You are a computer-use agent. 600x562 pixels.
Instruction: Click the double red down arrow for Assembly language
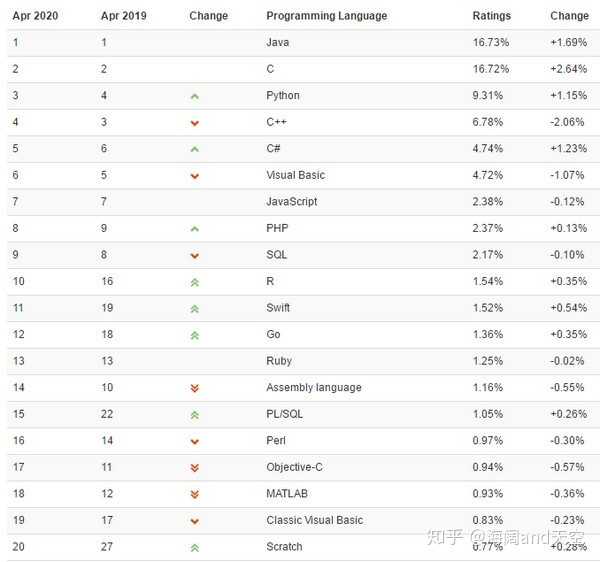point(194,388)
